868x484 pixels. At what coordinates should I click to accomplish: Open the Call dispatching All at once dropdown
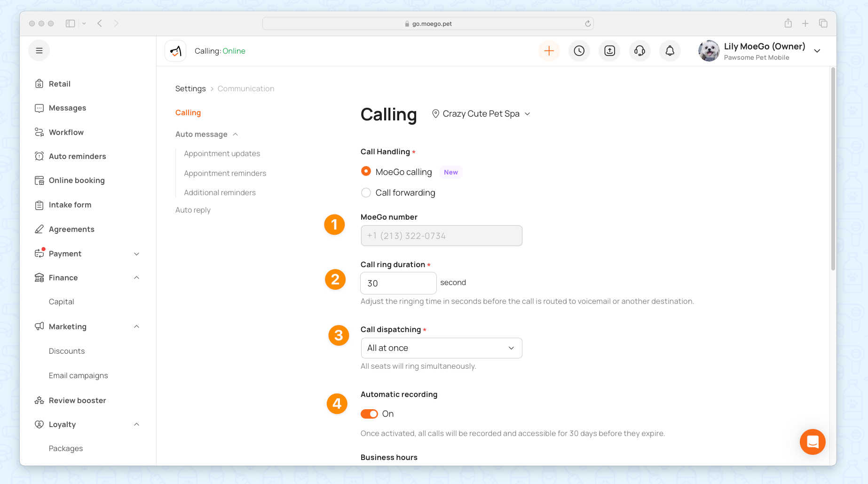point(442,348)
